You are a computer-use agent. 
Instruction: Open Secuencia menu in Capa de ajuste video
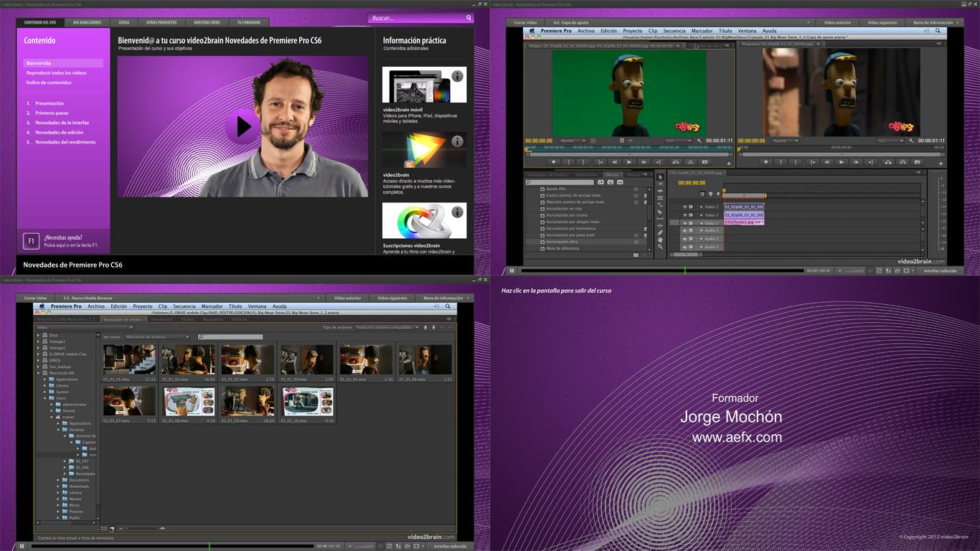point(674,31)
